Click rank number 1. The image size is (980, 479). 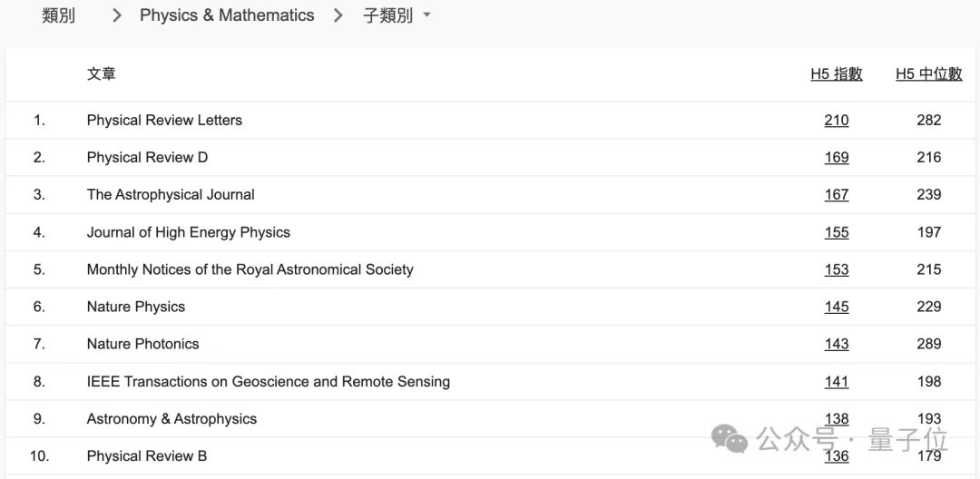(x=39, y=120)
